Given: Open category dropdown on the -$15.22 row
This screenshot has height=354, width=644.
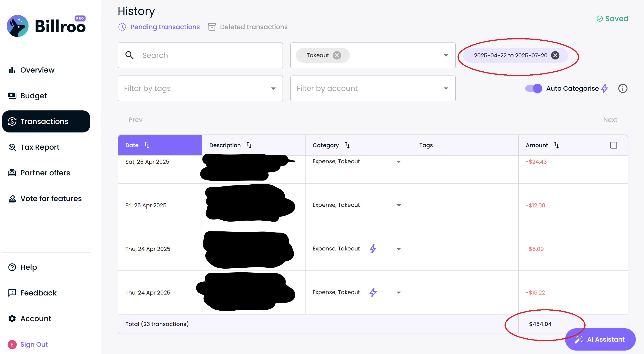Looking at the screenshot, I should [x=399, y=292].
